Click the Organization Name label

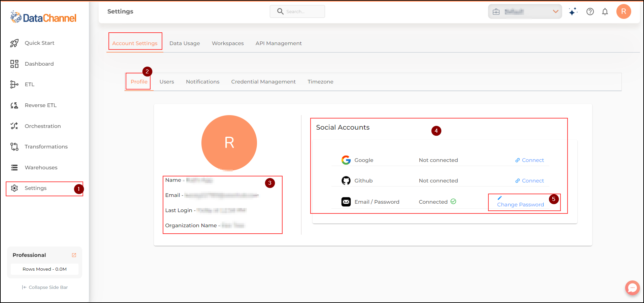coord(191,226)
